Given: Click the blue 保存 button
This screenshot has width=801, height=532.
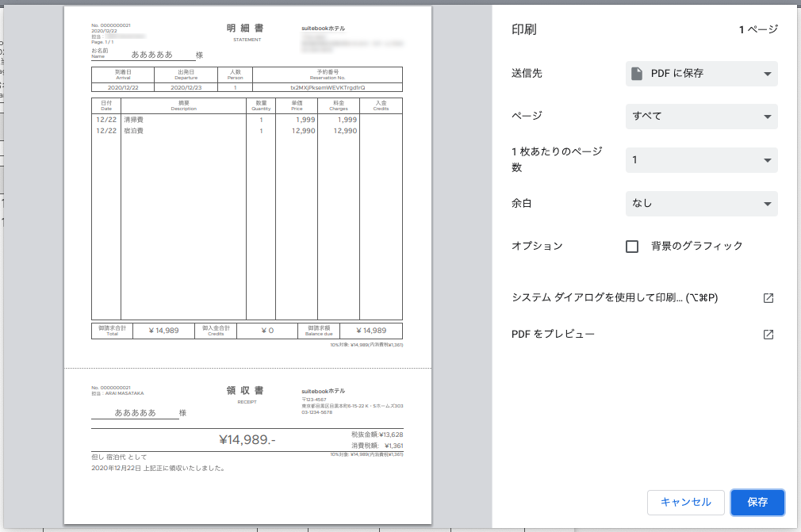Looking at the screenshot, I should click(x=757, y=503).
